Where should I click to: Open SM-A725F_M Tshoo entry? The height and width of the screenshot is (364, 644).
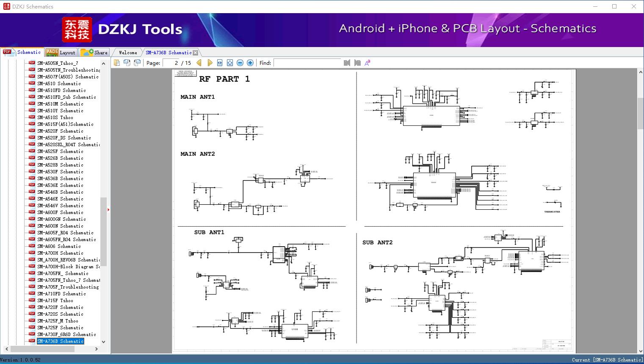coord(58,321)
